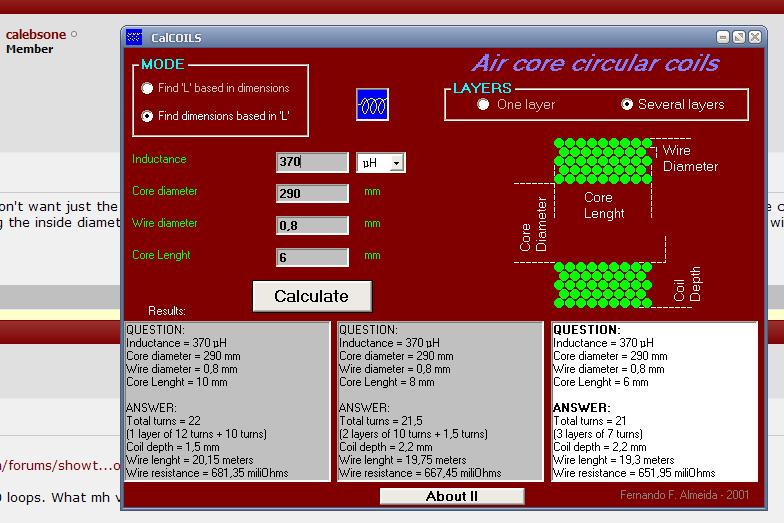Viewport: 784px width, 523px height.
Task: Click '(3 layers of 7 turns)' text
Action: coord(598,434)
